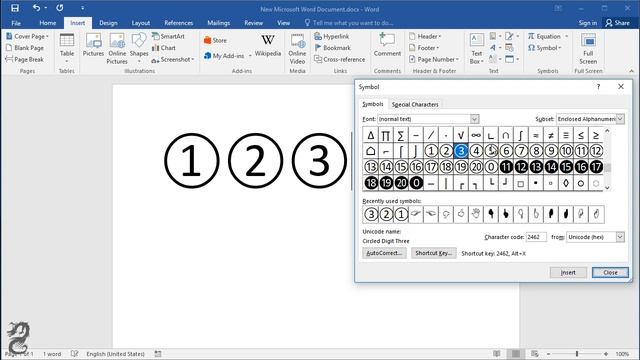Open the Wikipedia add-in
This screenshot has width=640, height=360.
click(x=268, y=45)
